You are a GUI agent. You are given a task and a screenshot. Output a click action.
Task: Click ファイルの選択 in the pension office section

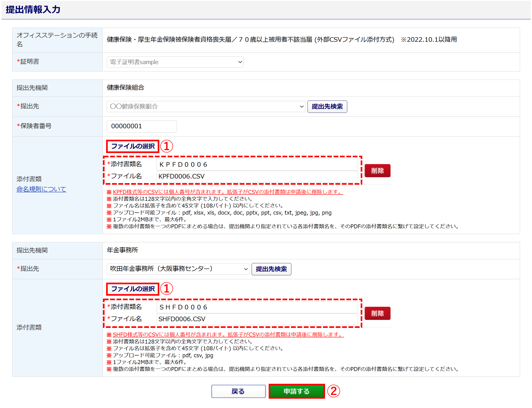(x=133, y=289)
